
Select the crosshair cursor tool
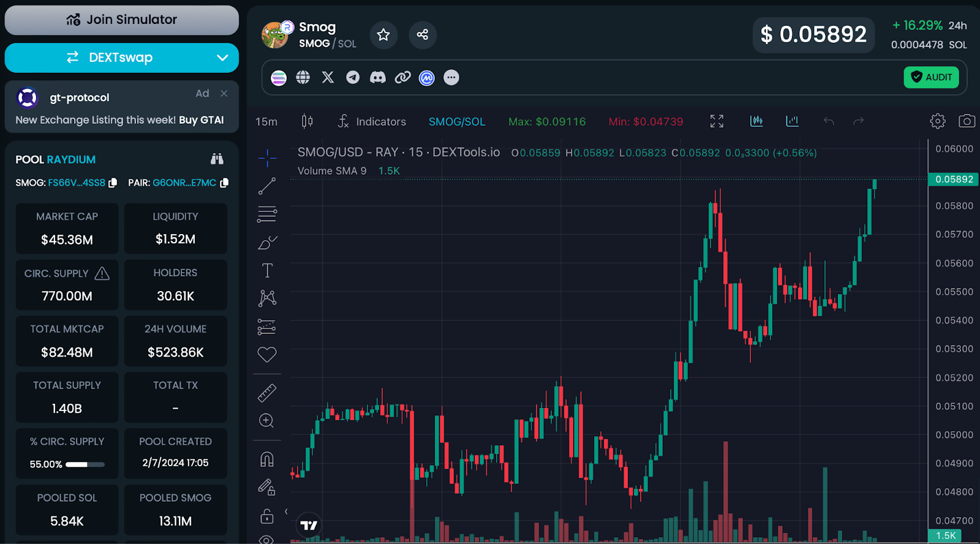267,158
